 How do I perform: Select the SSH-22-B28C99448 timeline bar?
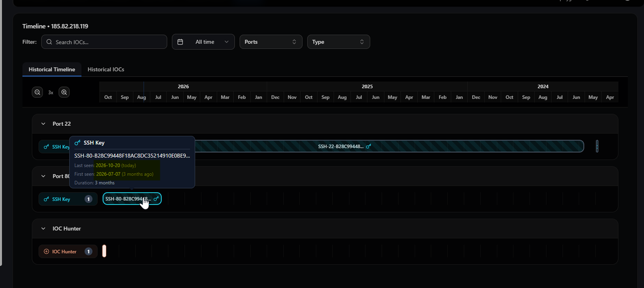(x=389, y=146)
